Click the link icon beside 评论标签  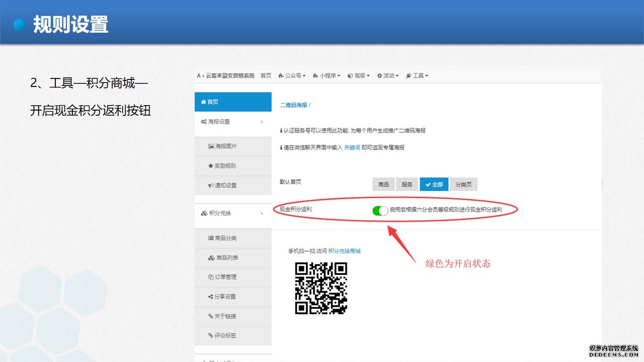point(211,335)
